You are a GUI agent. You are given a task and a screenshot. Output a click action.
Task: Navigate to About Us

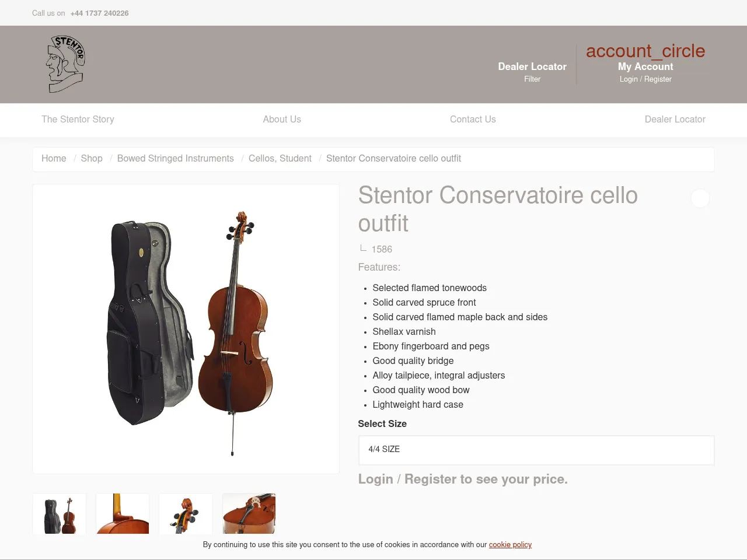282,120
